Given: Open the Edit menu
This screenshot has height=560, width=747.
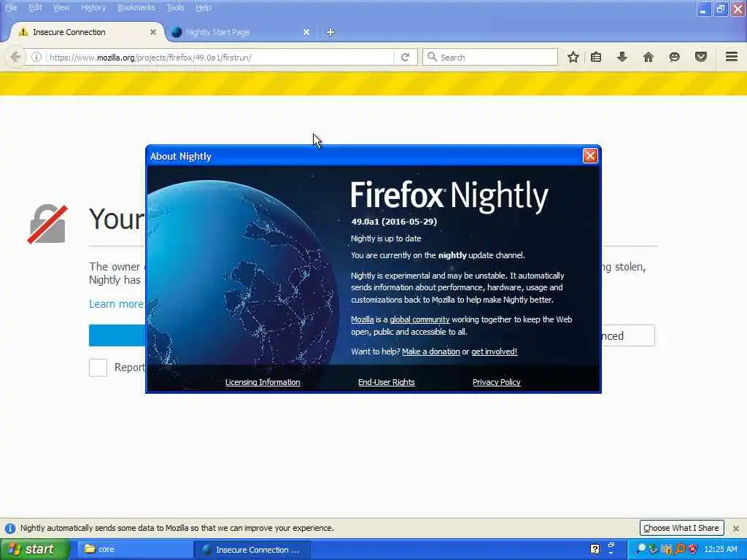Looking at the screenshot, I should click(x=35, y=7).
